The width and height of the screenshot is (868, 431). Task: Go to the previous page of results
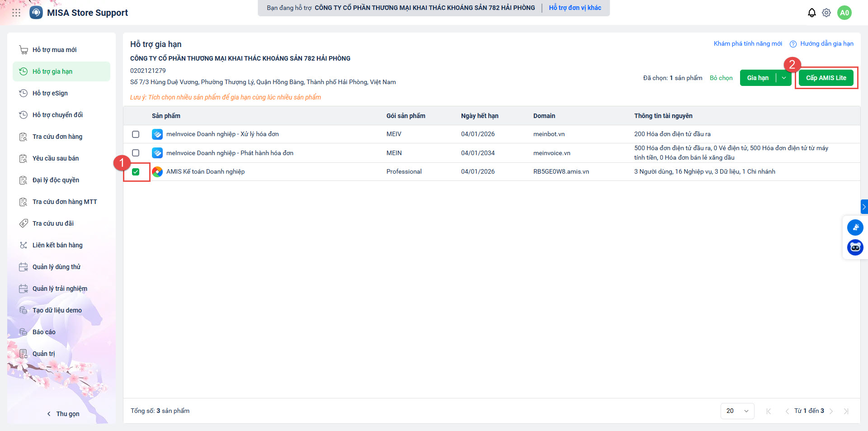tap(787, 411)
